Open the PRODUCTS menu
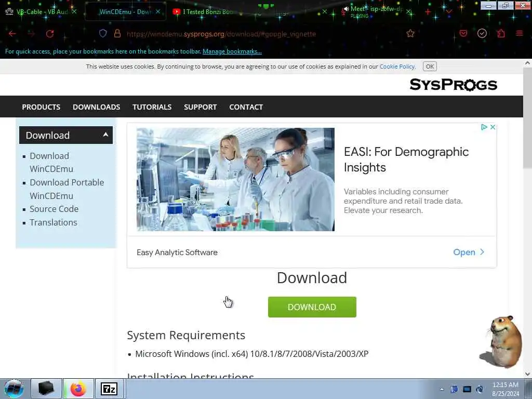Viewport: 532px width, 399px height. coord(41,107)
